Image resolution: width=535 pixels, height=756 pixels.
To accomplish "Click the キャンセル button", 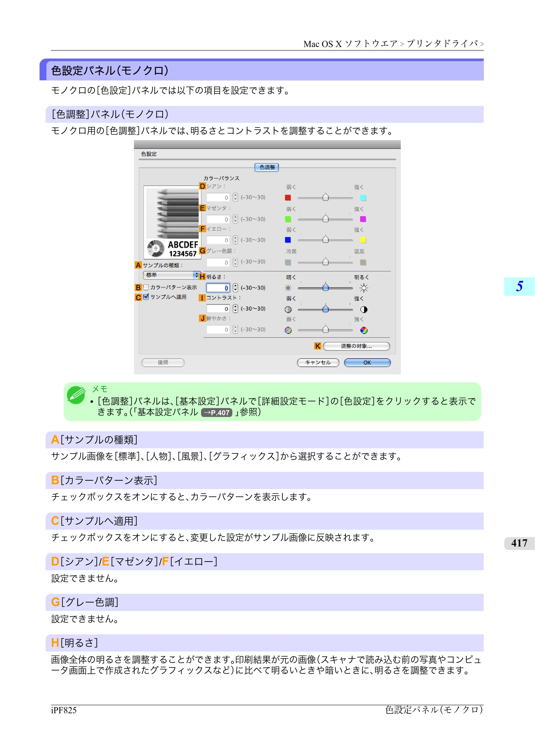I will pos(318,363).
